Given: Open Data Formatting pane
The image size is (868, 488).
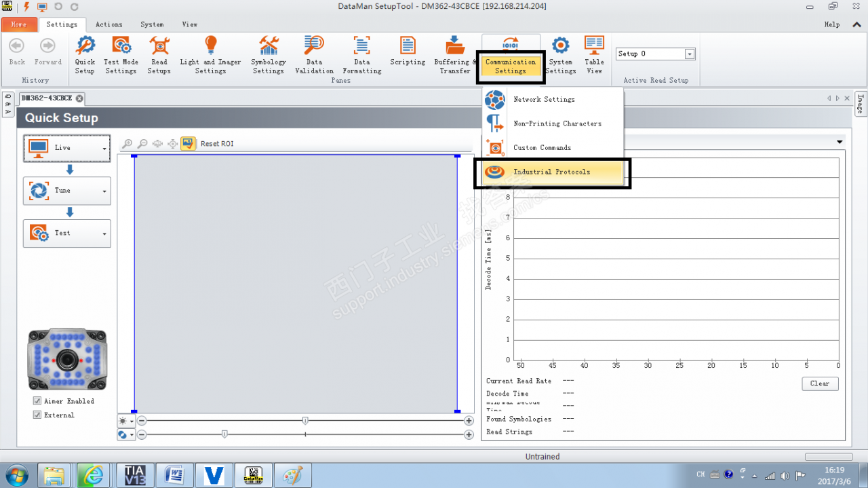Looking at the screenshot, I should [x=361, y=55].
